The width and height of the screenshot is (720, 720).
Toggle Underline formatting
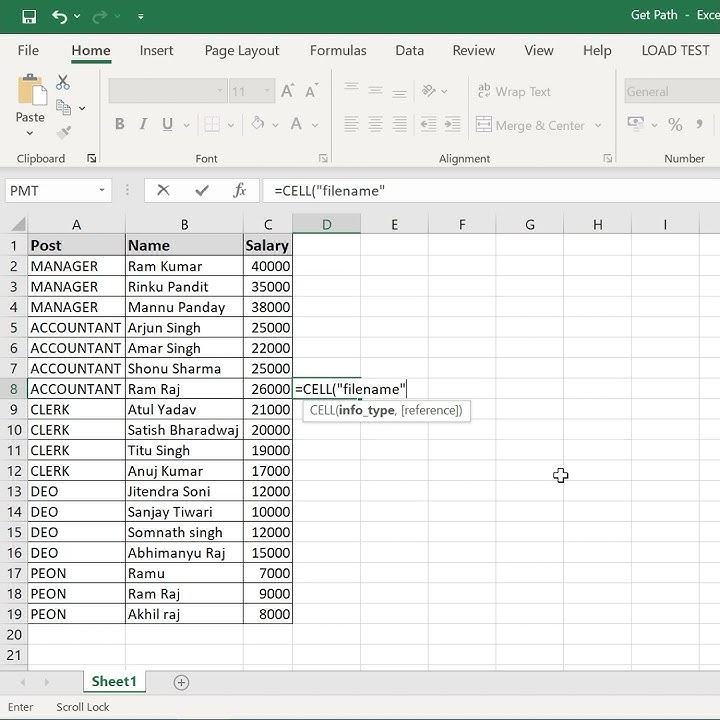(167, 124)
